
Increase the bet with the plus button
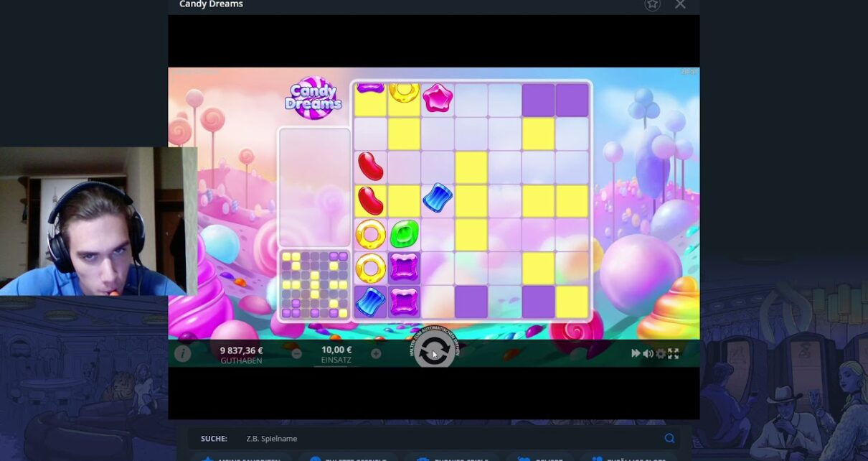pyautogui.click(x=376, y=353)
